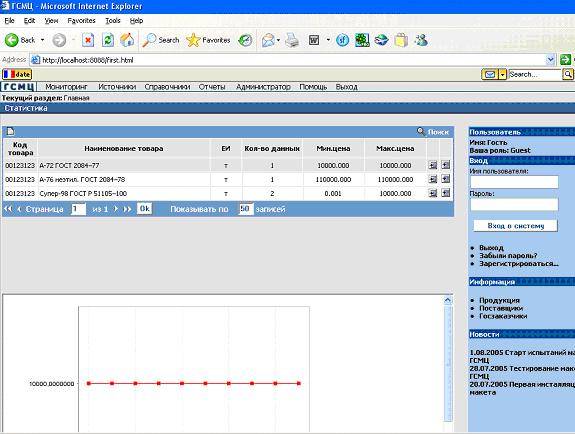Viewport: 575px width, 434px height.
Task: Click the green grid toolbar icon
Action: pos(362,40)
